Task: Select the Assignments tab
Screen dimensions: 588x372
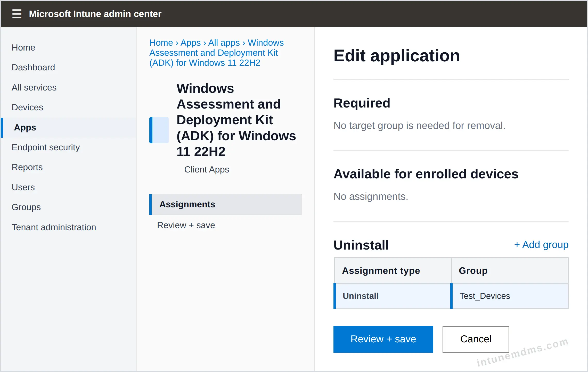Action: (x=226, y=204)
